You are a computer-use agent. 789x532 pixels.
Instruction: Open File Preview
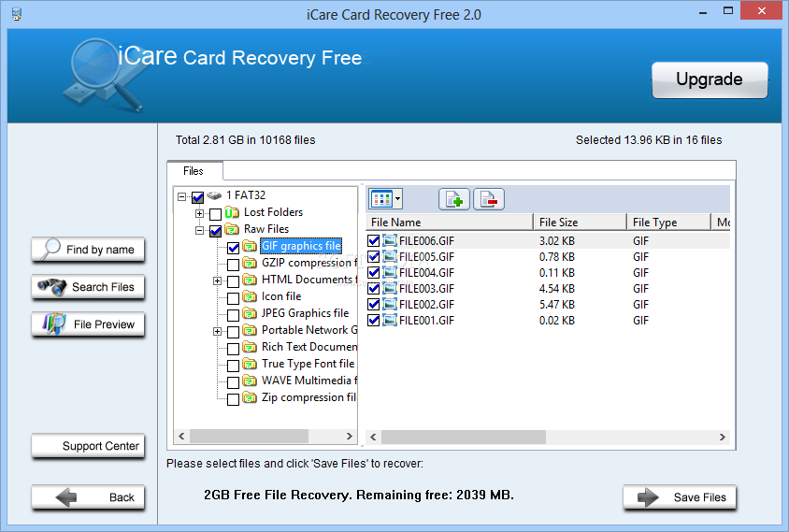88,324
